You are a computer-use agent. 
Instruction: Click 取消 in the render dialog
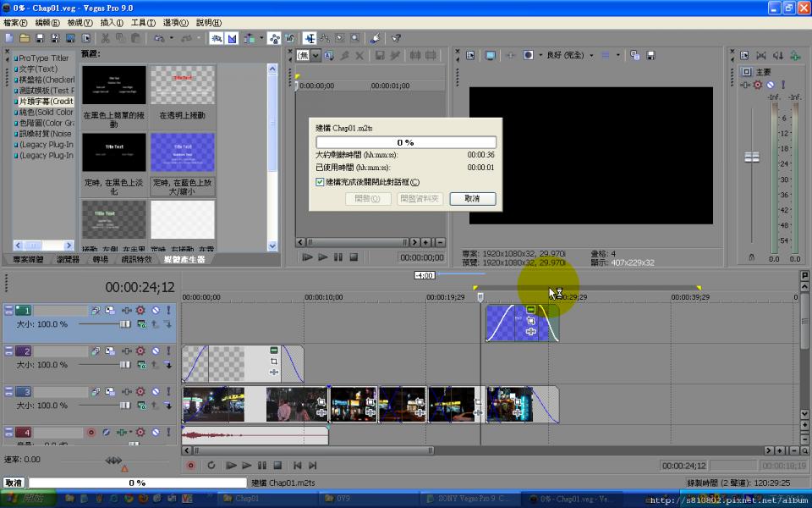473,198
